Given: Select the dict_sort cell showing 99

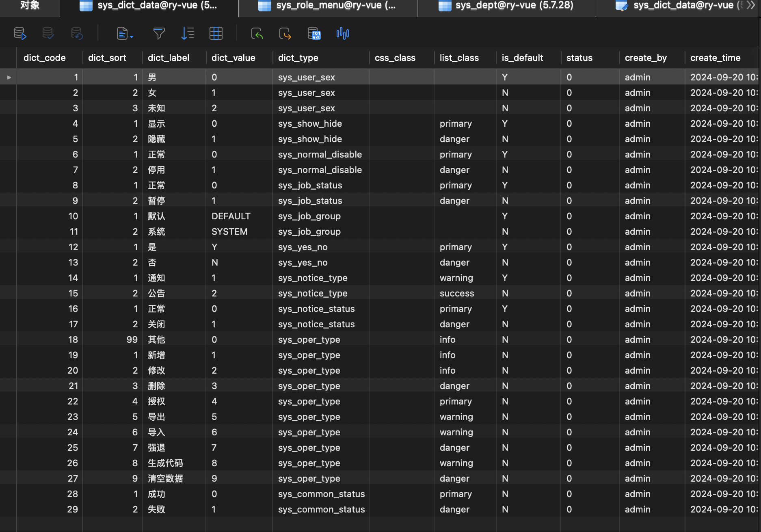Looking at the screenshot, I should [x=112, y=340].
